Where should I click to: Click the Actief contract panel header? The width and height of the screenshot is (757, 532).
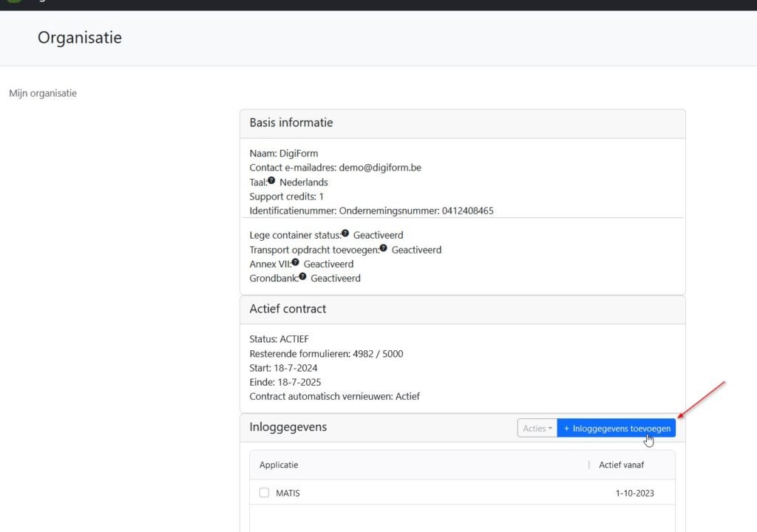coord(288,309)
